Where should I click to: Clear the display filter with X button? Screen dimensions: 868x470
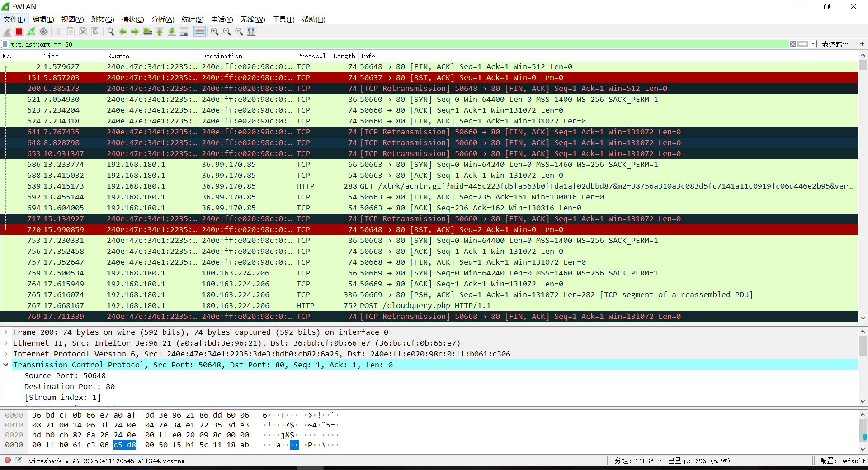[x=793, y=44]
